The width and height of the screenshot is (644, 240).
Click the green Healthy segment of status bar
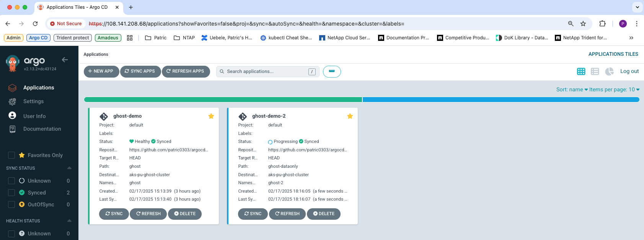point(223,99)
